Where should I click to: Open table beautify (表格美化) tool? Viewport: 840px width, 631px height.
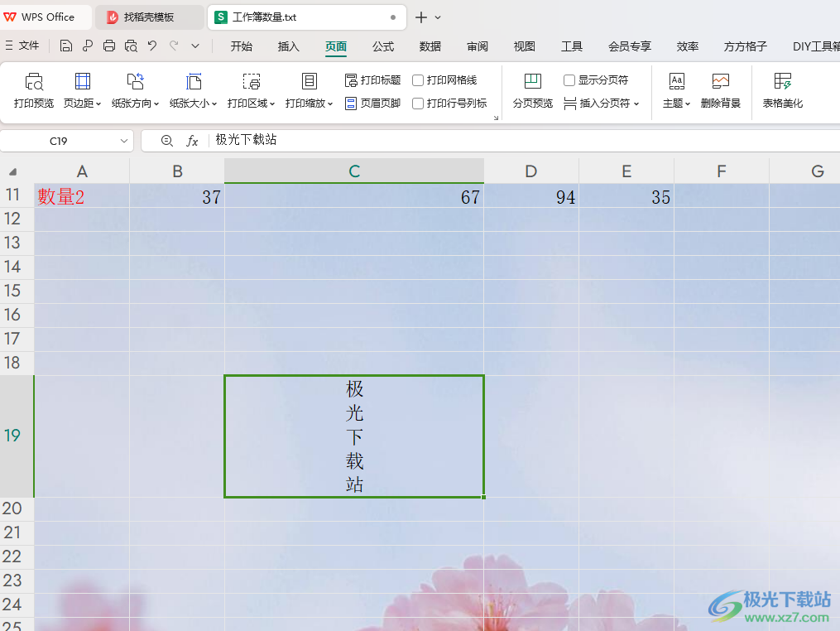click(x=783, y=91)
